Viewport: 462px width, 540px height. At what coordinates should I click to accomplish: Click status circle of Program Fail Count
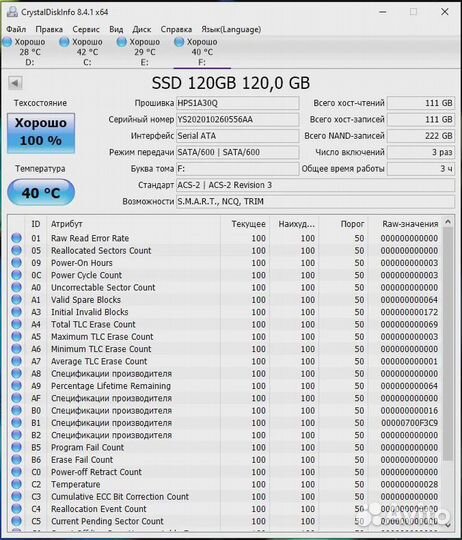coord(16,447)
